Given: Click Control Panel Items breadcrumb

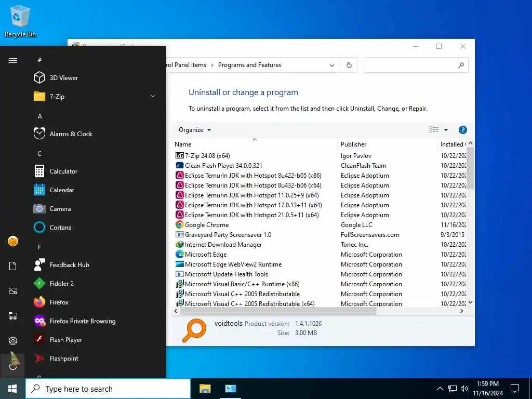Looking at the screenshot, I should click(x=187, y=65).
